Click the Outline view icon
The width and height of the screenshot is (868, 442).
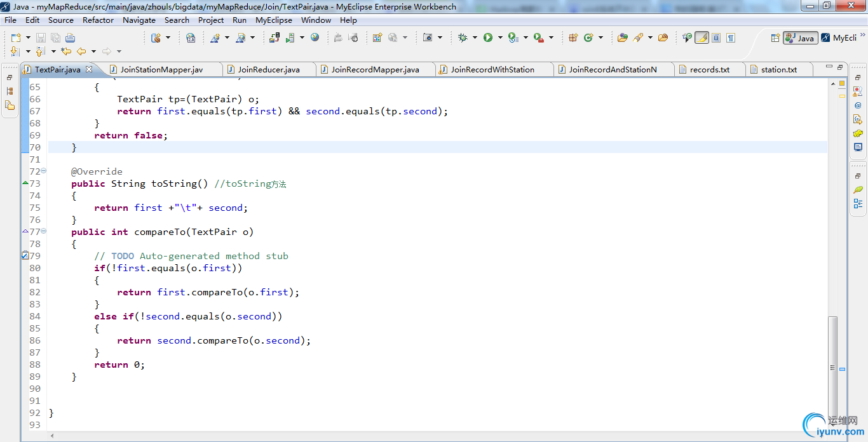click(858, 204)
